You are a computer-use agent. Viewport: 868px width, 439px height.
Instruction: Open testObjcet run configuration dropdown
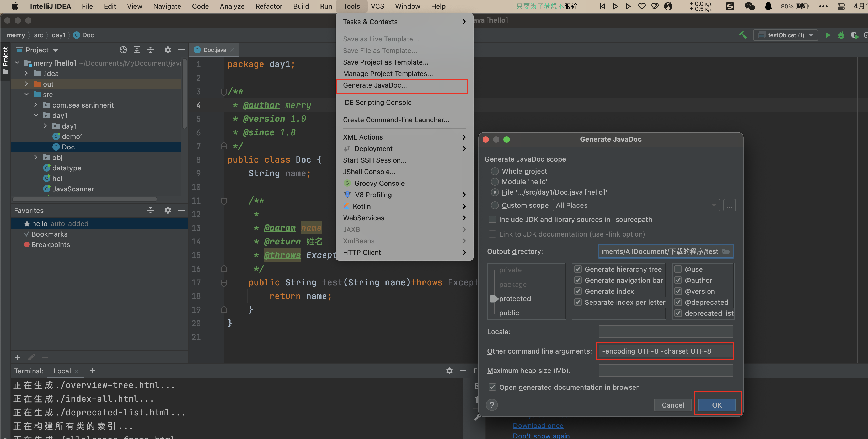(x=786, y=35)
